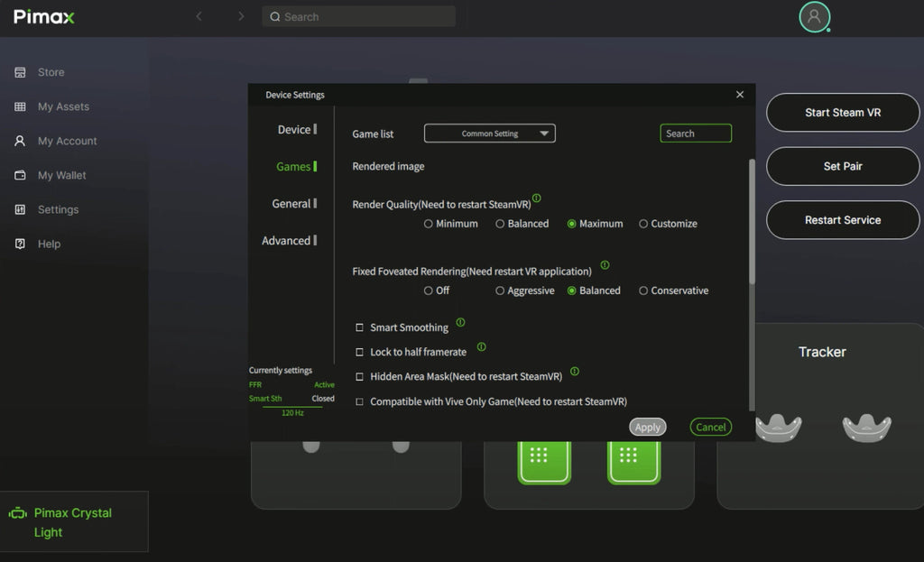
Task: Click the Pimax Crystal Light headset icon
Action: click(x=18, y=513)
